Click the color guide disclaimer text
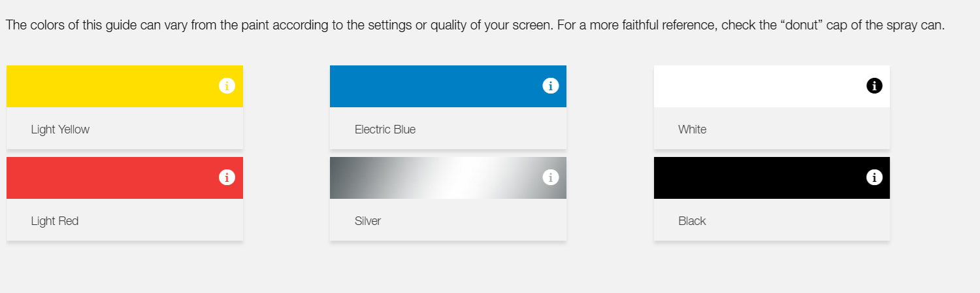Viewport: 980px width, 293px height. coord(392,27)
